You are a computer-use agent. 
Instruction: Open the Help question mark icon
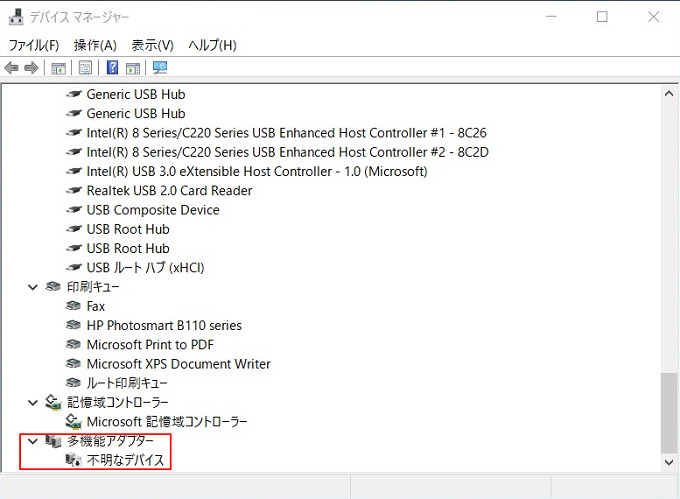click(x=112, y=68)
